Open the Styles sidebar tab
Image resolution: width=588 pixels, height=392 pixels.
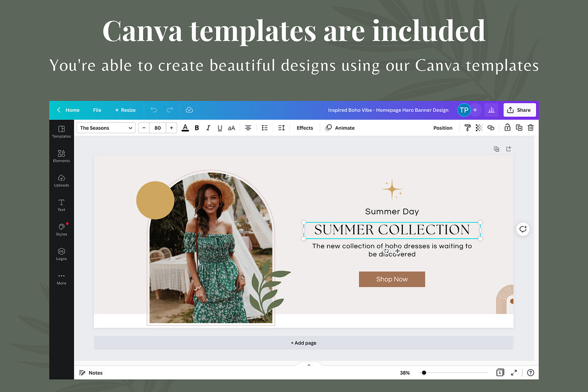click(x=61, y=229)
